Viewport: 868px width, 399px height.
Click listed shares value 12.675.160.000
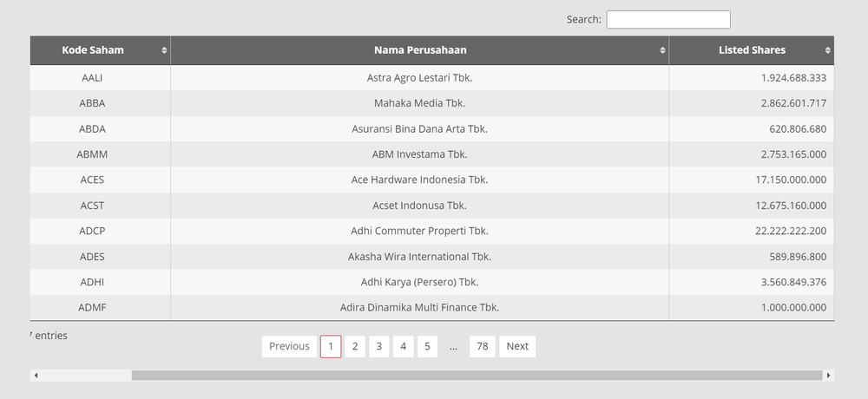pyautogui.click(x=791, y=206)
